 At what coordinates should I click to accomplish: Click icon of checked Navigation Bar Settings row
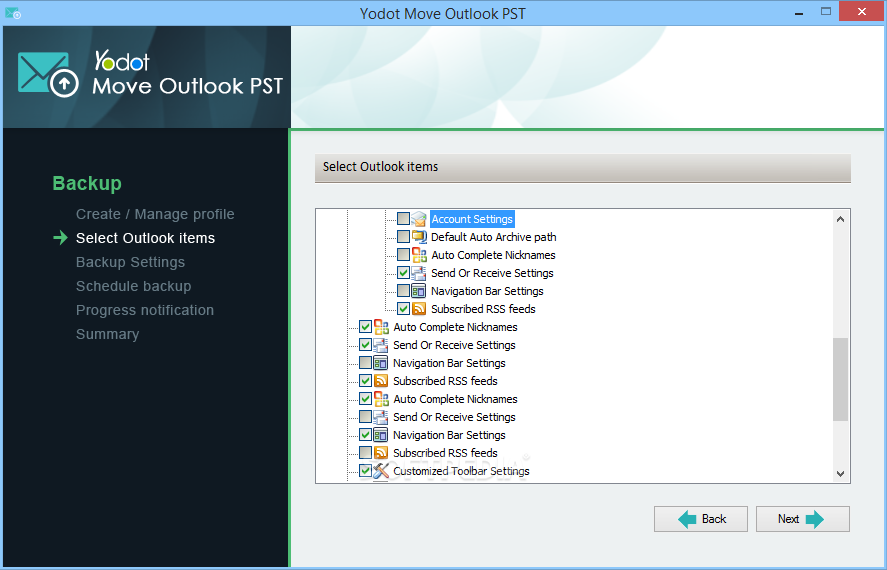(x=381, y=435)
